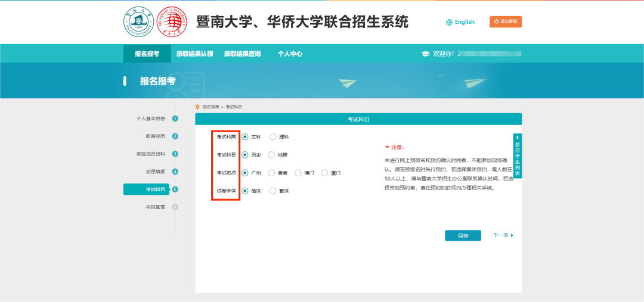
Task: Click the orange location pin breadcrumb icon
Action: pos(197,107)
